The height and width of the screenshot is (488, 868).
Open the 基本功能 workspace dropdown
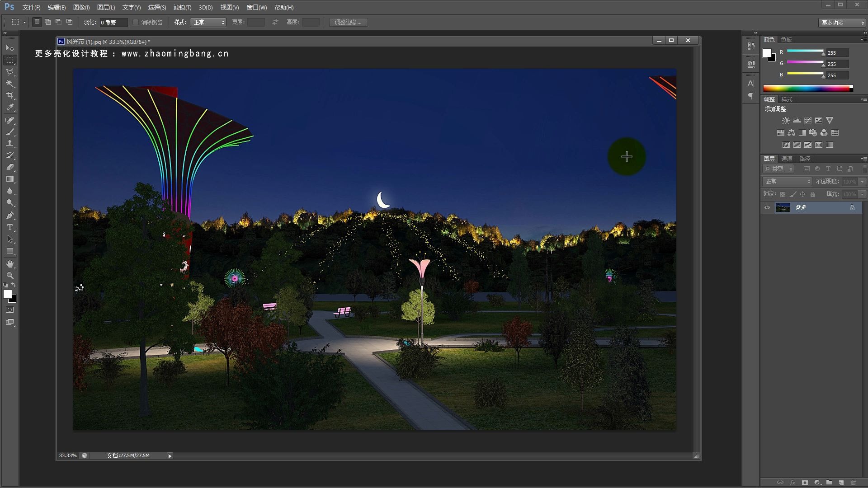click(x=842, y=23)
